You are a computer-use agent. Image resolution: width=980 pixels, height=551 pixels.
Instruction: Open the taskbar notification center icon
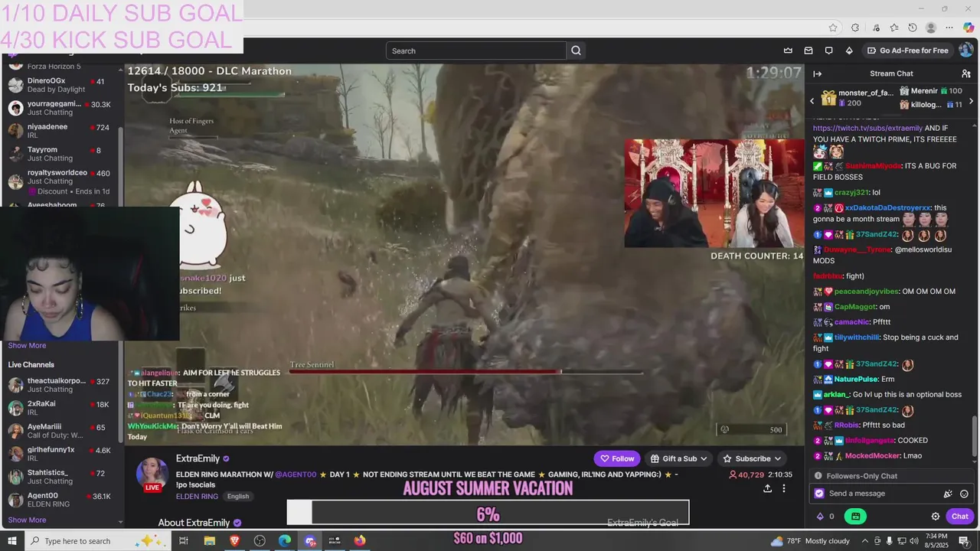pyautogui.click(x=964, y=541)
